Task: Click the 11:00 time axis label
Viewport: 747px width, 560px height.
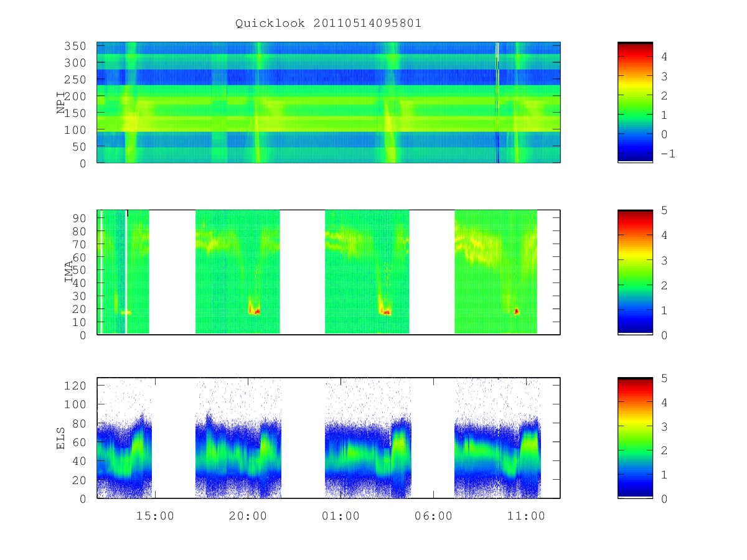Action: (x=526, y=516)
